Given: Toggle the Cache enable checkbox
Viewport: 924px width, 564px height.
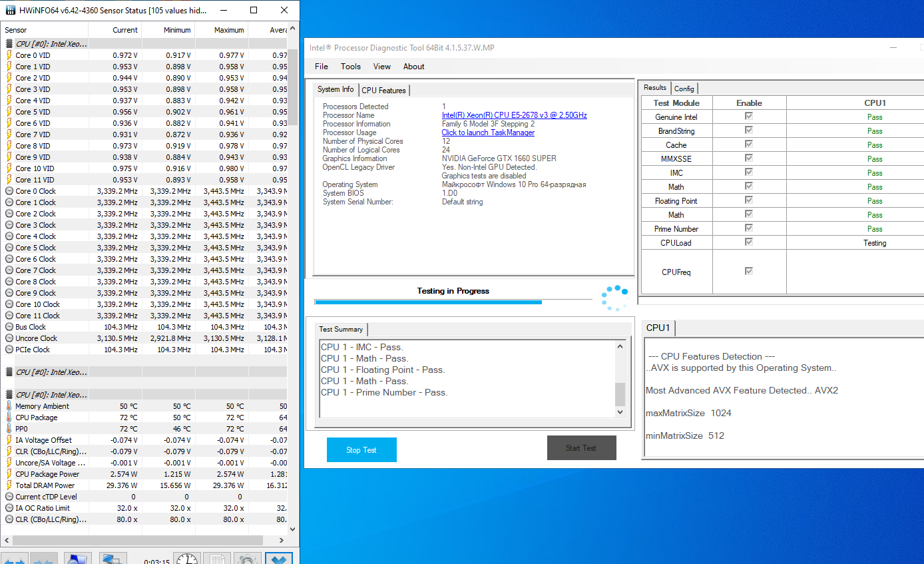Looking at the screenshot, I should tap(749, 144).
